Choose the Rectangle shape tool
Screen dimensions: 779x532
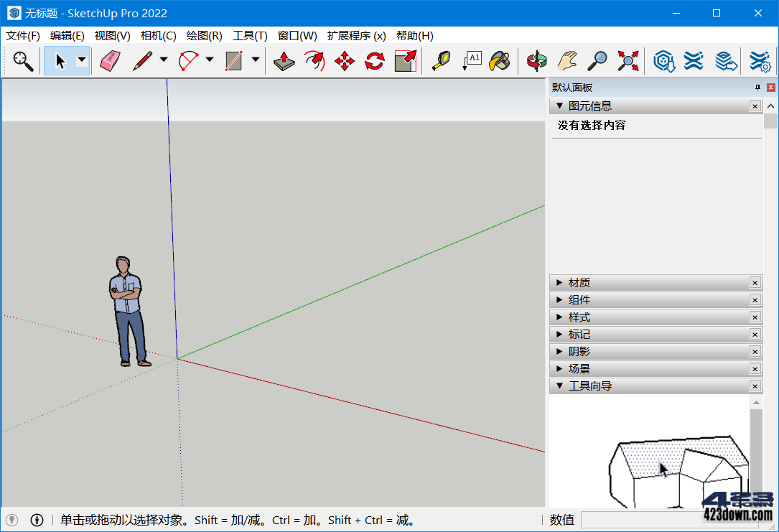click(x=233, y=61)
